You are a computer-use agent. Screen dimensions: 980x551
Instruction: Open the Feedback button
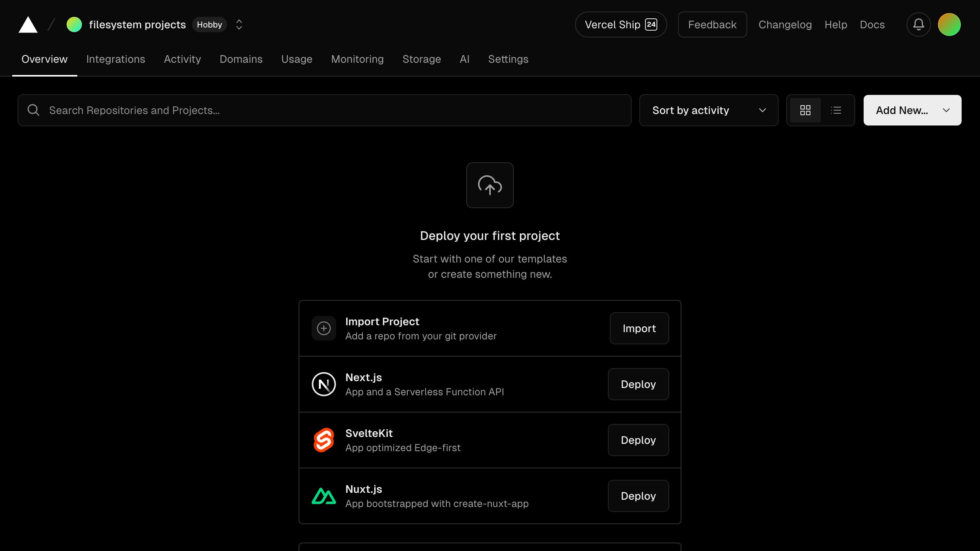(x=712, y=24)
